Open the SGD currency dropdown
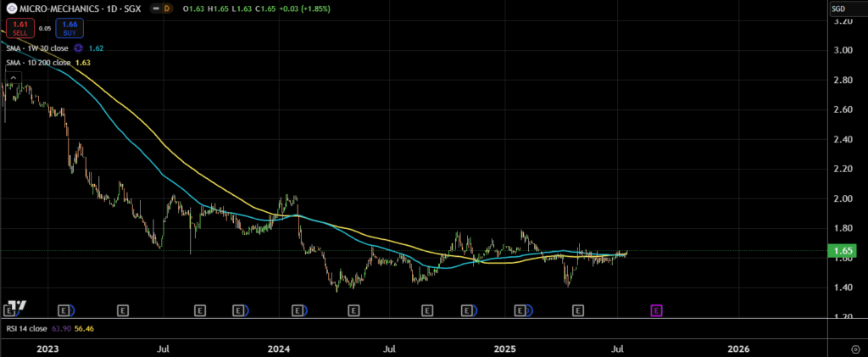868x357 pixels. tap(839, 8)
